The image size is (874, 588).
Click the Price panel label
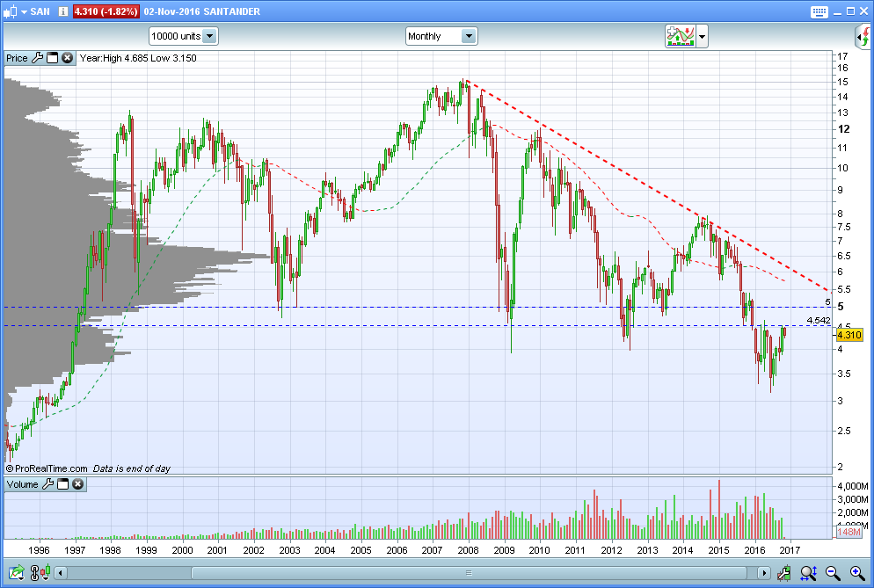tap(17, 58)
